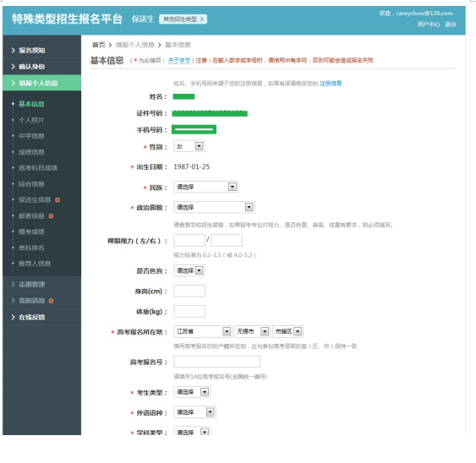Click the breadcrumb arrow after 首页
Screen dimensions: 476x463
pos(110,46)
